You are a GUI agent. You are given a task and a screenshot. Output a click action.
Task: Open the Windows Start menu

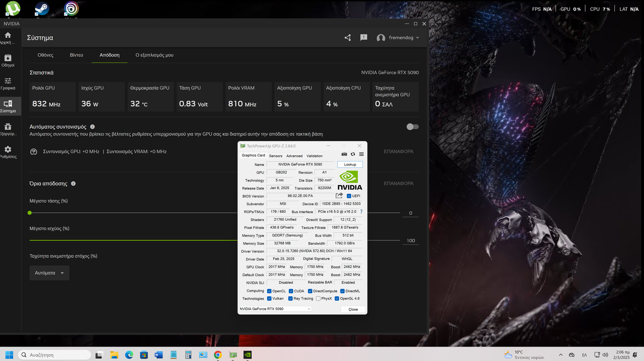tap(9, 354)
